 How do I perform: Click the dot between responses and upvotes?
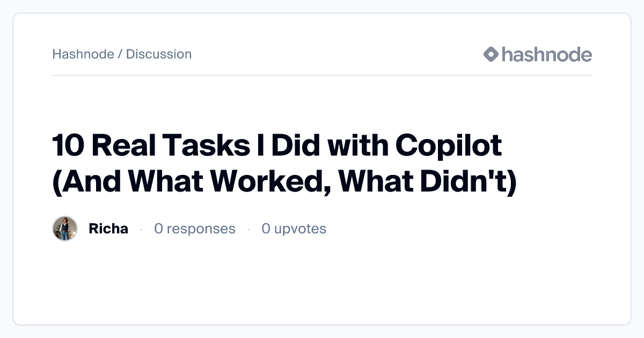point(248,229)
